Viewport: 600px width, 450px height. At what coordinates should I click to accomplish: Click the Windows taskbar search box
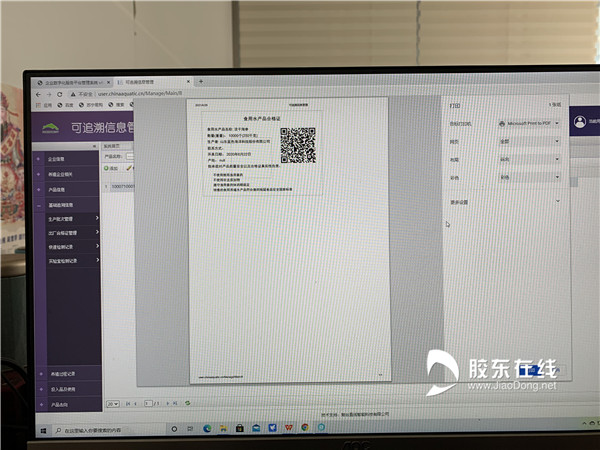coord(109,430)
